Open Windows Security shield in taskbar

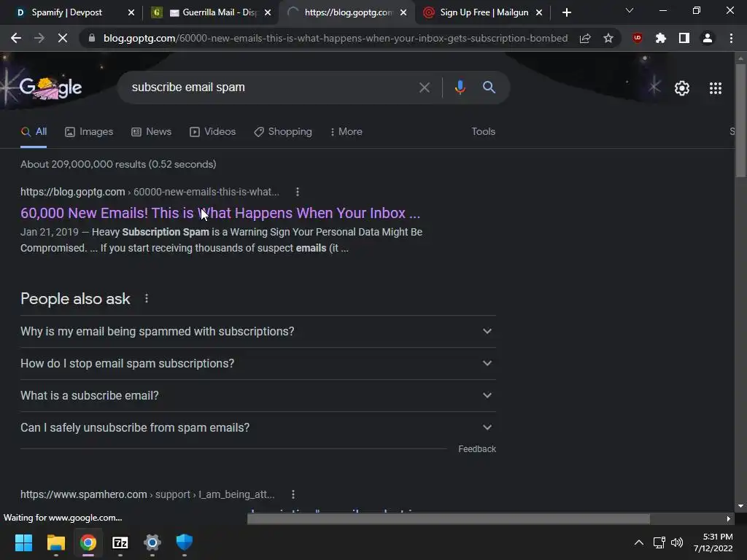185,542
